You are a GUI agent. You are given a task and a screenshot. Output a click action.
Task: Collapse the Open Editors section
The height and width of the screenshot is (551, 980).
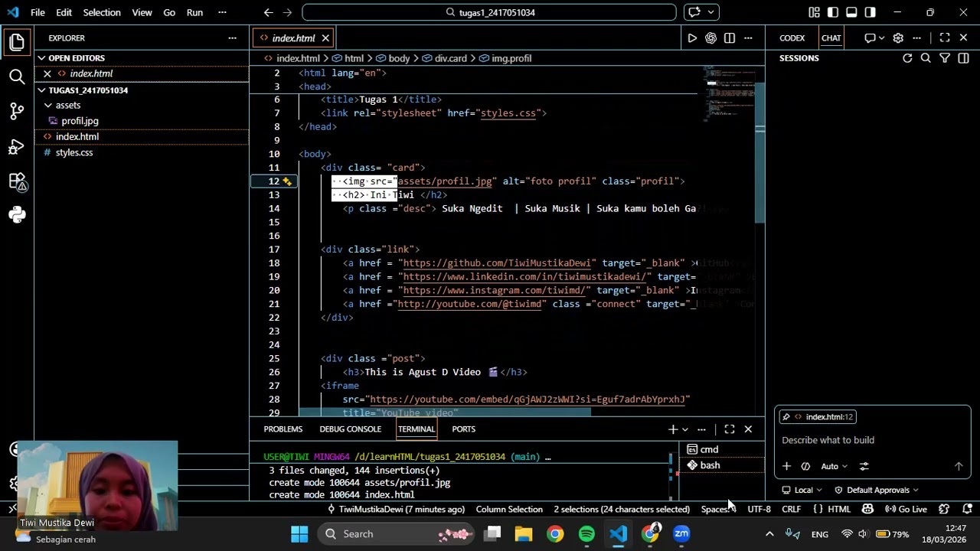pyautogui.click(x=42, y=58)
